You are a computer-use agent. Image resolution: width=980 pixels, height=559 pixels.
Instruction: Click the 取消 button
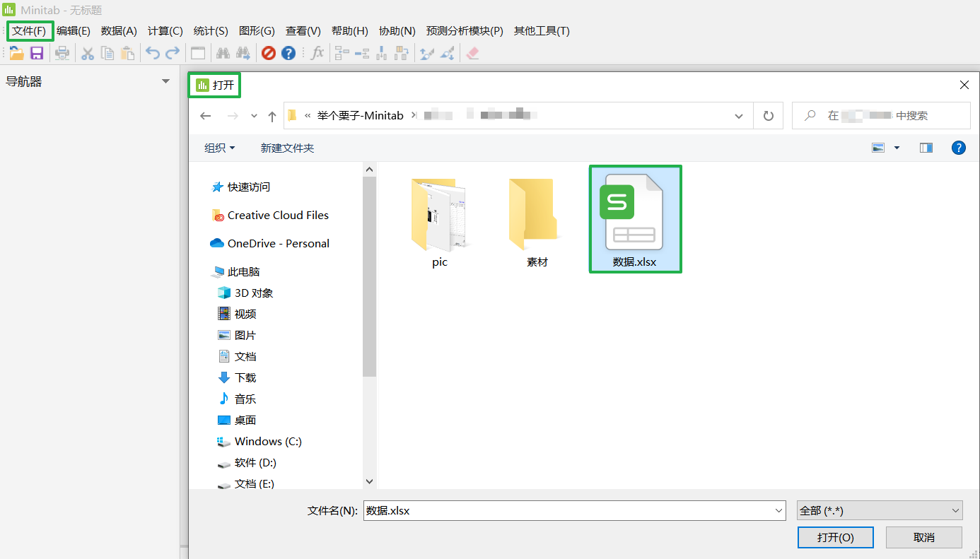coord(923,537)
